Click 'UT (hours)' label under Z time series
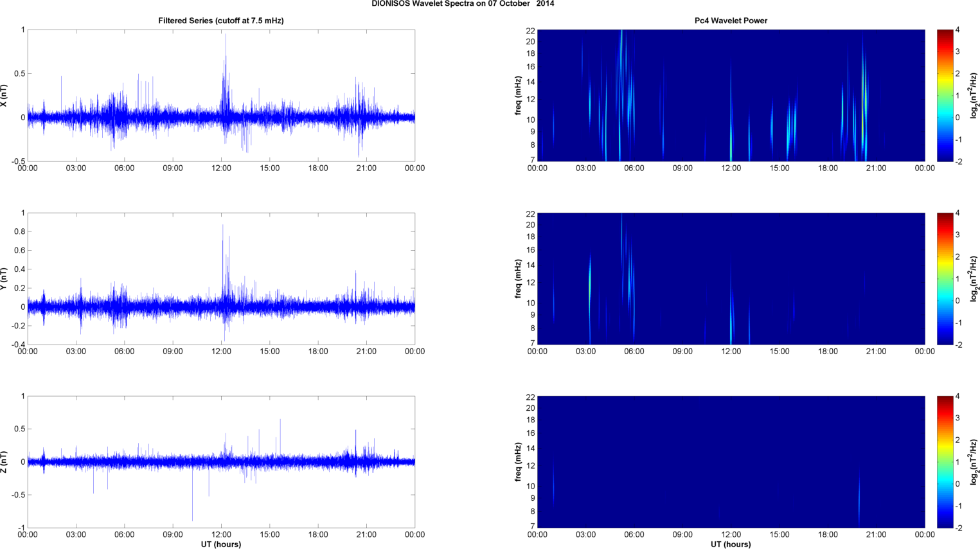Viewport: 980px width, 549px height. coord(221,544)
